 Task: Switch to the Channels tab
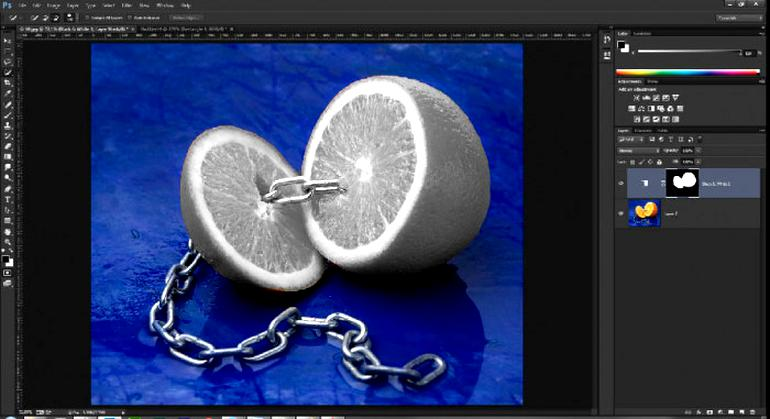pyautogui.click(x=643, y=131)
